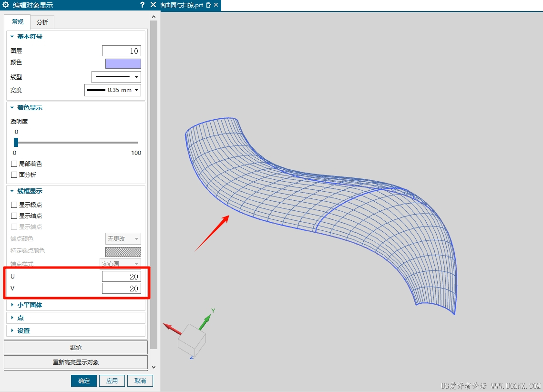543x392 pixels.
Task: Close the 编辑对象显示 dialog with X
Action: point(153,5)
